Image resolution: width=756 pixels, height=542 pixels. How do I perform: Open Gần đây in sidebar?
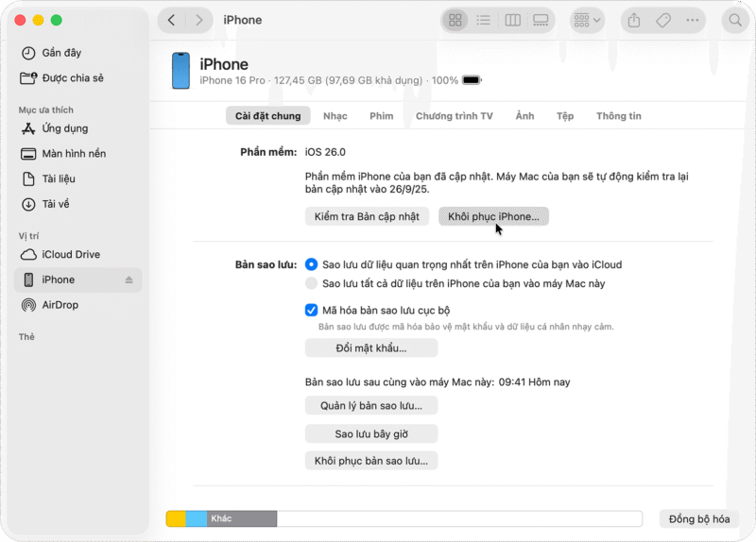(78, 53)
